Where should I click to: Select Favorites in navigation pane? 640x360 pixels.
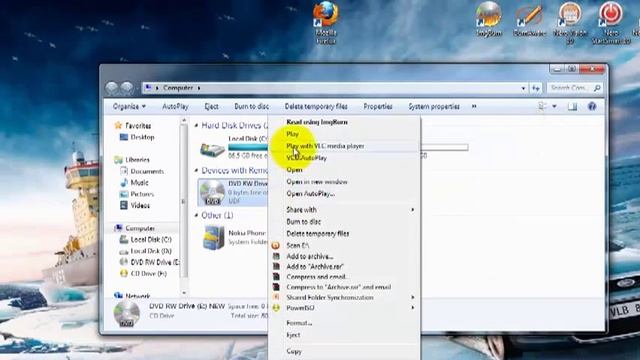[x=138, y=126]
